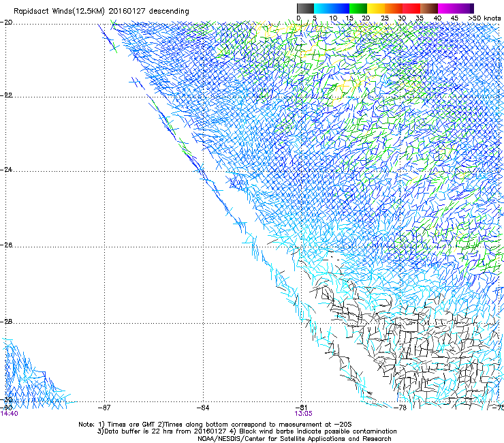Click the gray 0-5 knots color swatch
This screenshot has width=504, height=443.
pyautogui.click(x=305, y=8)
